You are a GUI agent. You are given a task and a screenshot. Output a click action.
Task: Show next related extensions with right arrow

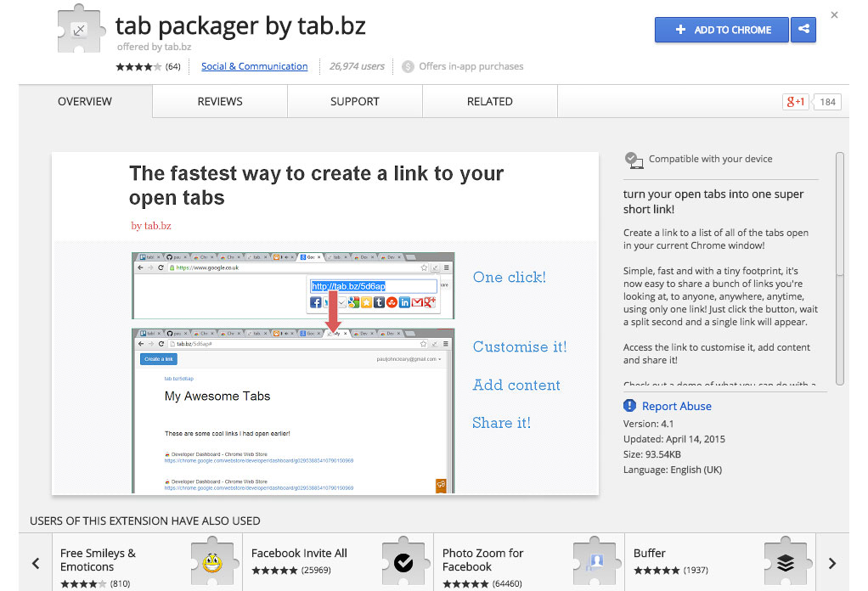tap(832, 563)
